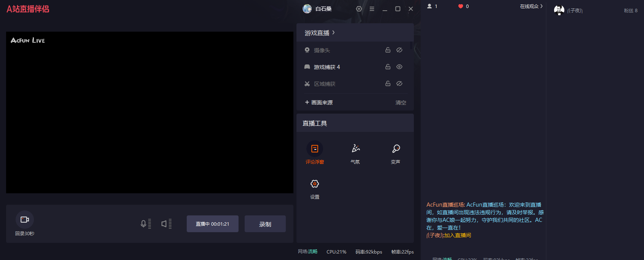Maximize the live companion window
Image resolution: width=644 pixels, height=260 pixels.
pos(398,9)
